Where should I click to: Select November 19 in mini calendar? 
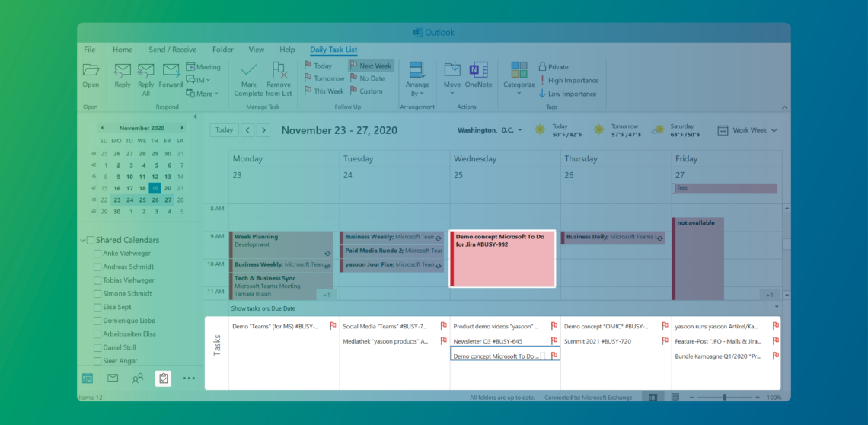tap(155, 188)
